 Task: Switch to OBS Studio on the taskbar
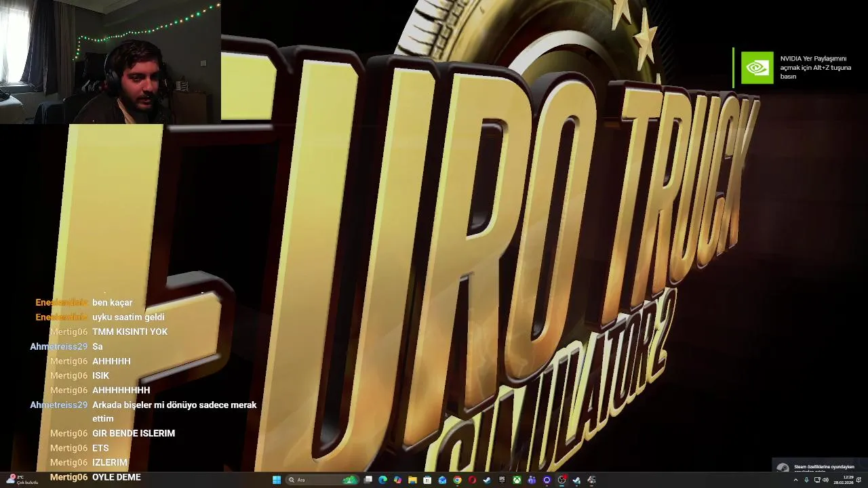pos(561,480)
